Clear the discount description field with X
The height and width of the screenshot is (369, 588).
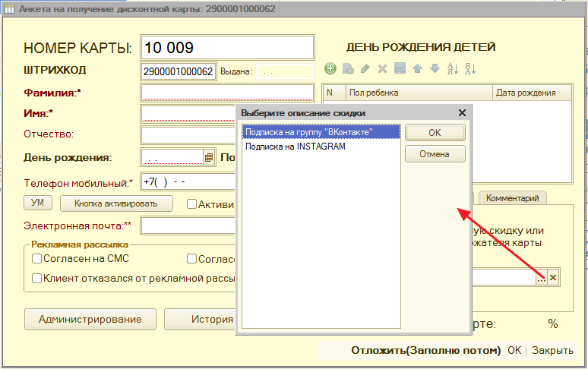tap(553, 278)
